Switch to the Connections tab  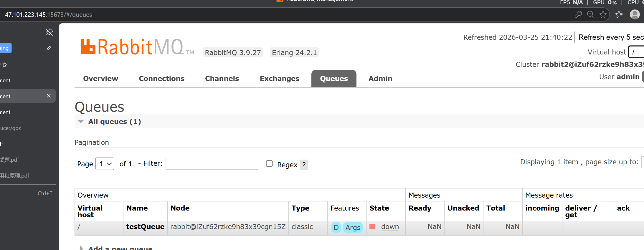pos(161,79)
